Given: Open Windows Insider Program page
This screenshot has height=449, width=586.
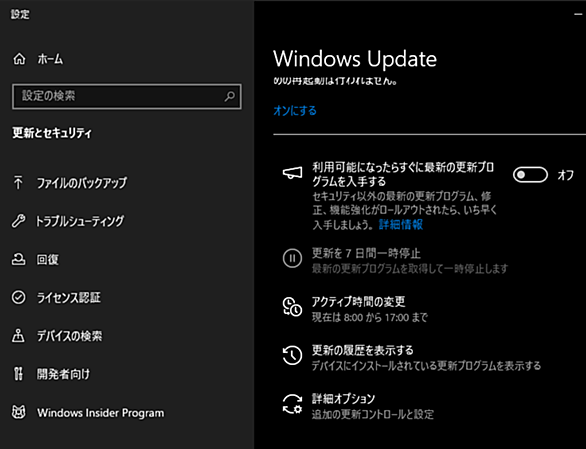Looking at the screenshot, I should click(x=101, y=413).
